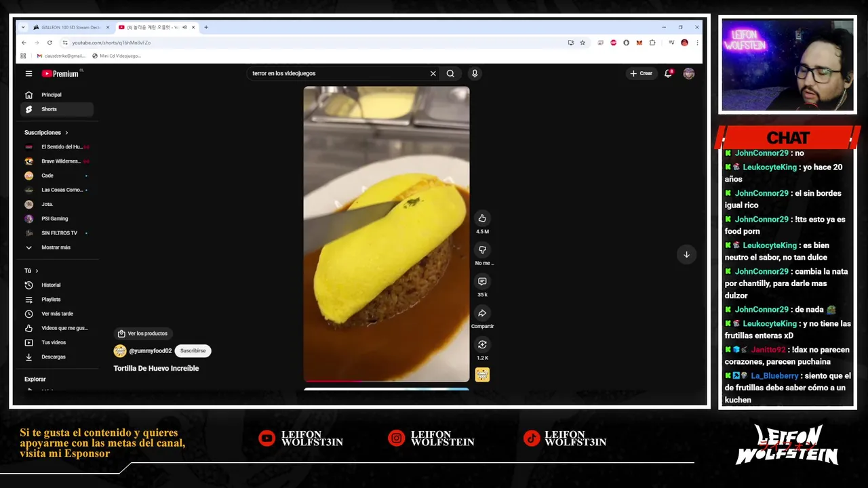Open the browser extensions puzzle icon
The image size is (868, 488).
[x=652, y=43]
